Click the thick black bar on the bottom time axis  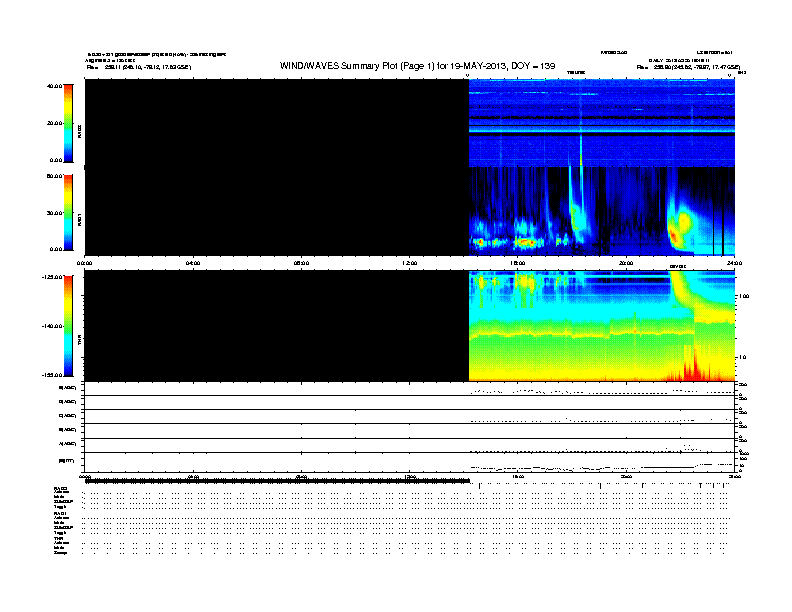click(x=277, y=480)
